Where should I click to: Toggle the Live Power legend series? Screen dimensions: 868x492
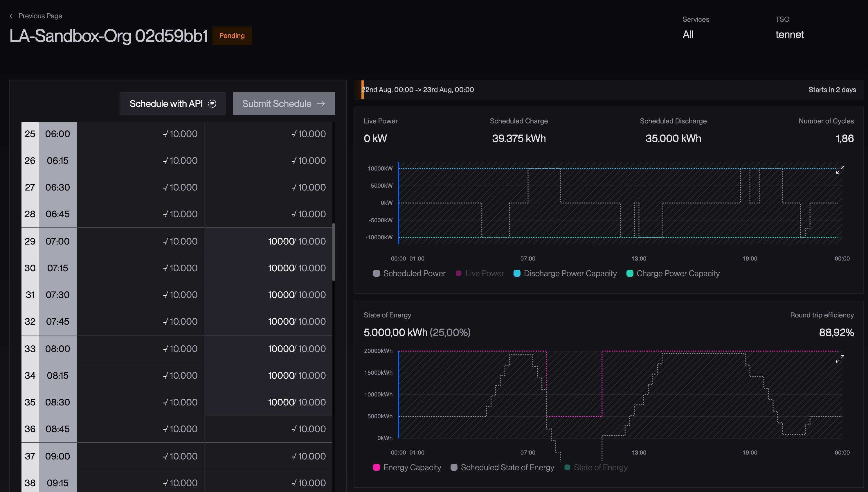click(480, 273)
